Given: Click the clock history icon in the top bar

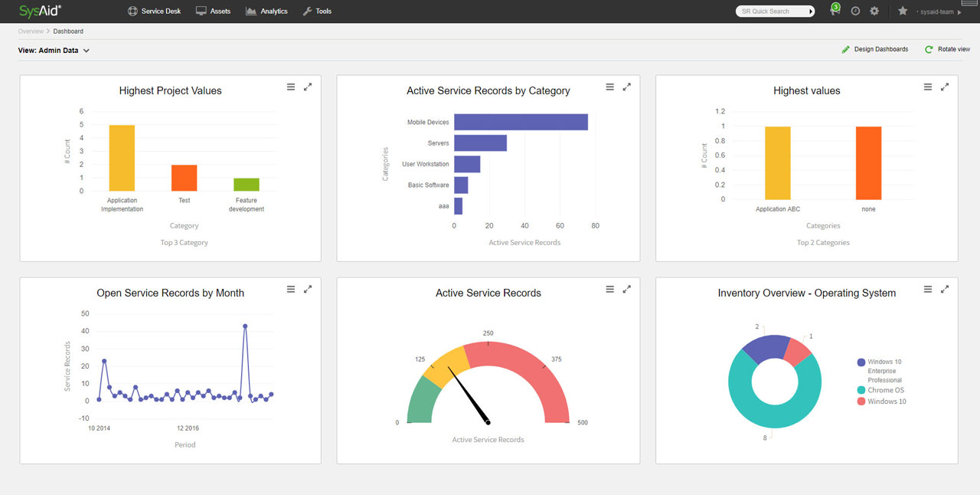Looking at the screenshot, I should (855, 11).
